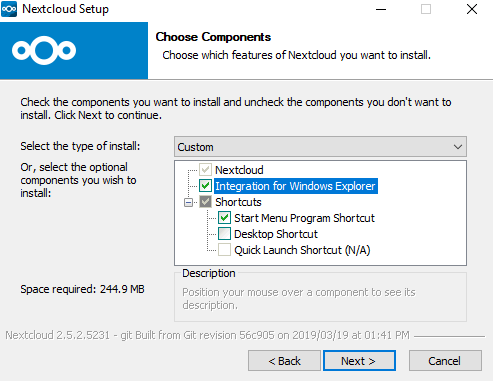Uncheck Integration for Windows Explorer checkbox
This screenshot has width=493, height=381.
tap(205, 186)
